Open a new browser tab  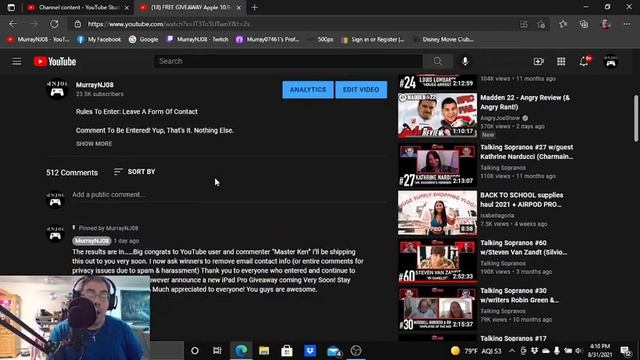point(255,7)
